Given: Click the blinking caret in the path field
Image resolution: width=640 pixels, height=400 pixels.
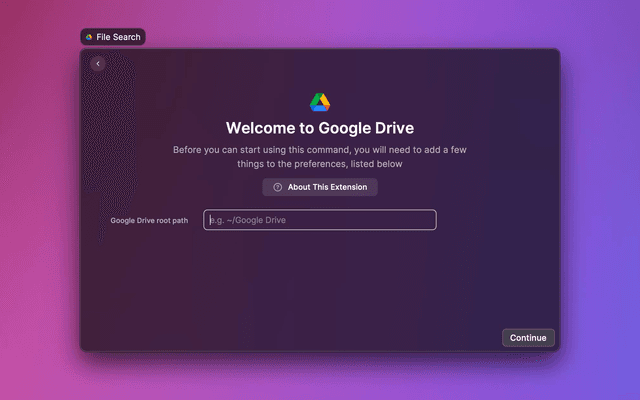Looking at the screenshot, I should [x=210, y=220].
